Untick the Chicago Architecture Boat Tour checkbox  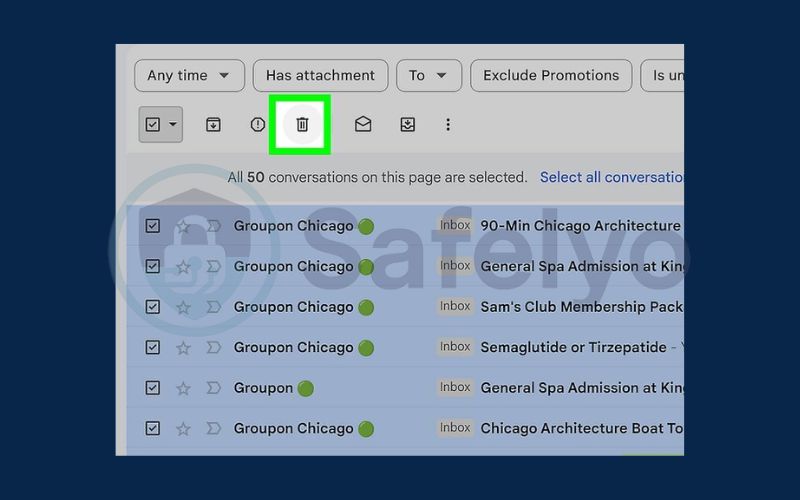[152, 428]
